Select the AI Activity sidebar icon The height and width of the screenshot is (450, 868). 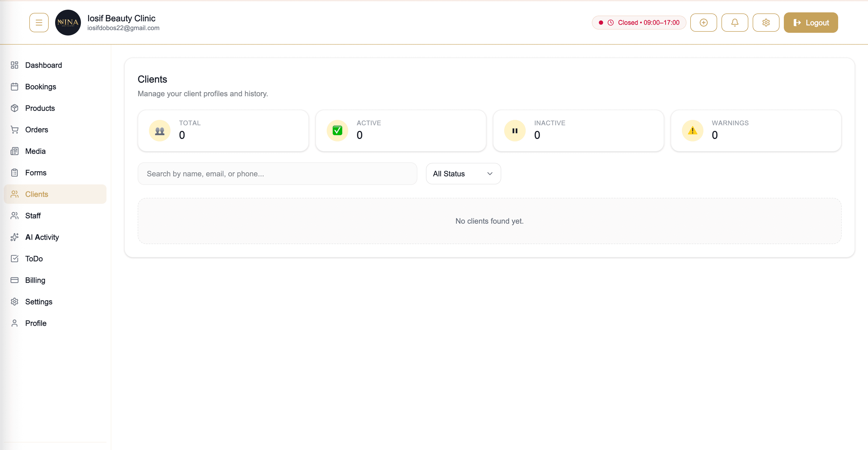coord(15,237)
